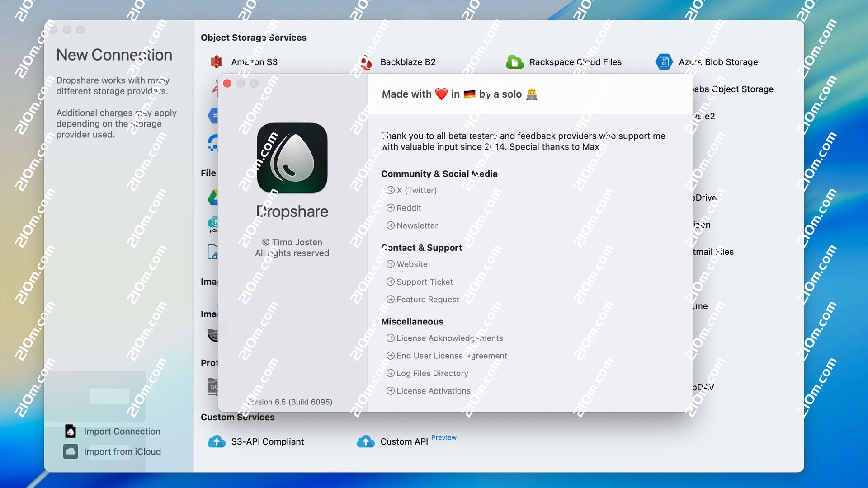
Task: Click the arrow icon beside Log Files Directory
Action: pos(391,373)
